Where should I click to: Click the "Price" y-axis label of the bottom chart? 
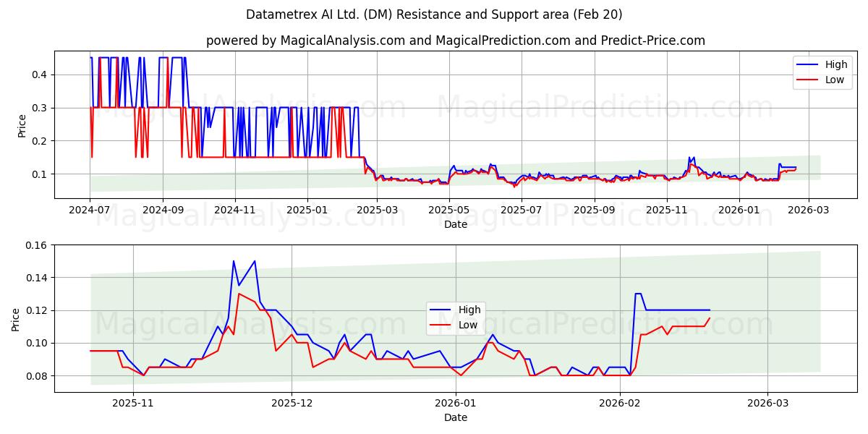[16, 318]
